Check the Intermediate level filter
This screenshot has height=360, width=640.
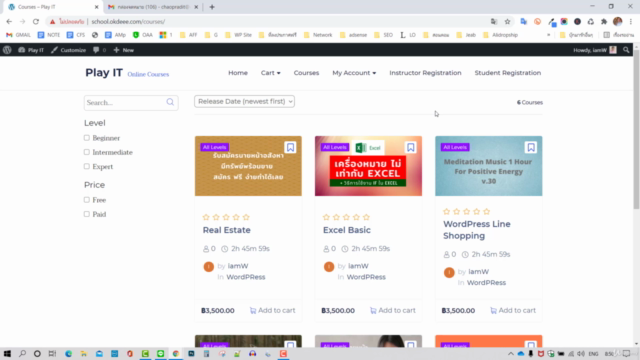pyautogui.click(x=87, y=152)
